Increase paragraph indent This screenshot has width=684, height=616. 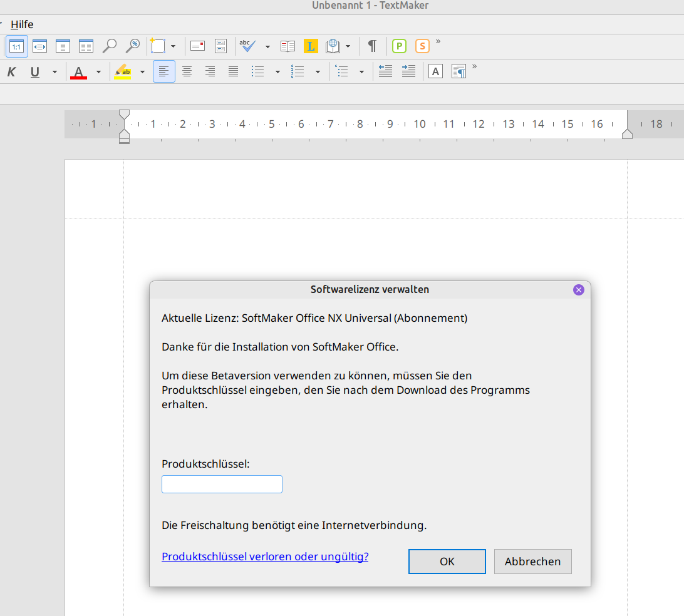coord(409,71)
